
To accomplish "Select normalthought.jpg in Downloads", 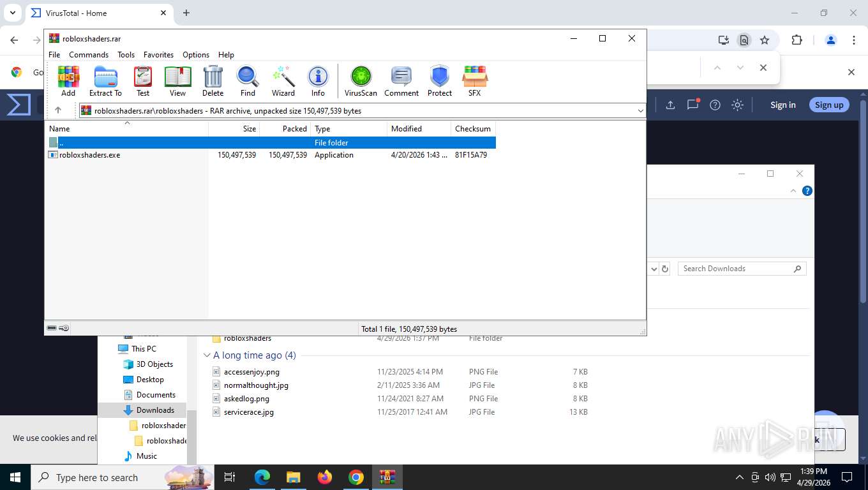I will pos(256,385).
